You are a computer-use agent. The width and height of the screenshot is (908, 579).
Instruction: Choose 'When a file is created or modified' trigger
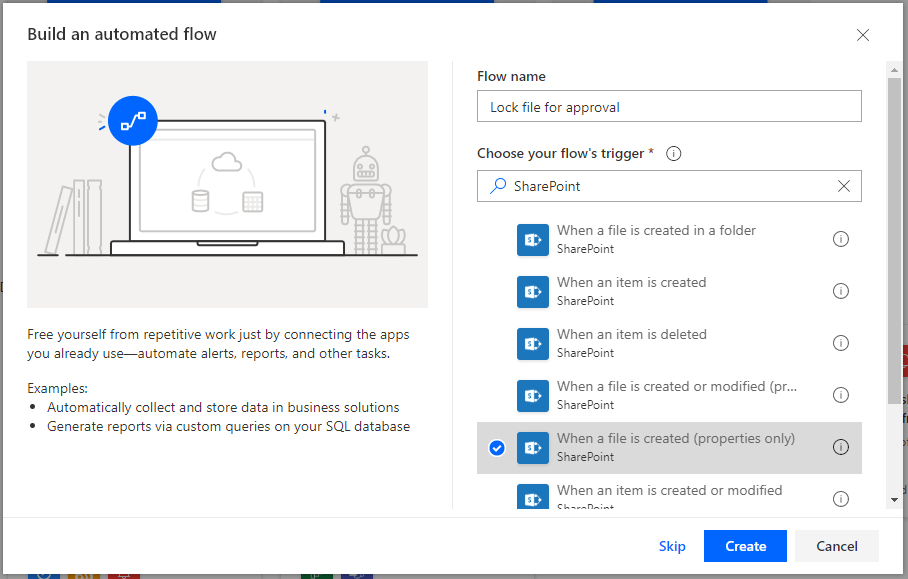(676, 387)
